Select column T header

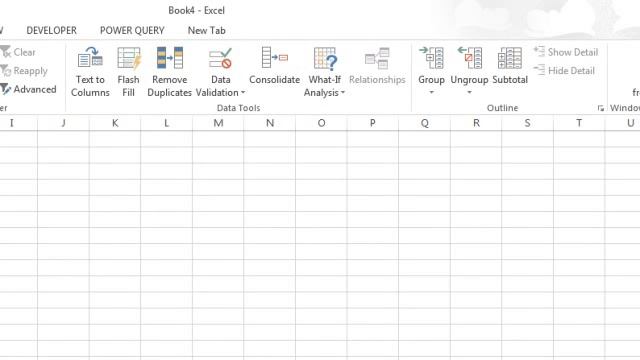(579, 123)
